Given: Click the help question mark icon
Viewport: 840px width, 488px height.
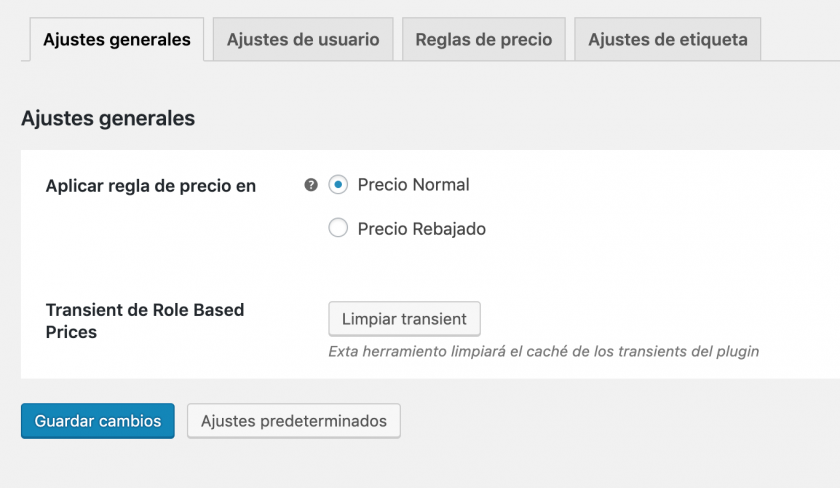Looking at the screenshot, I should (x=311, y=185).
